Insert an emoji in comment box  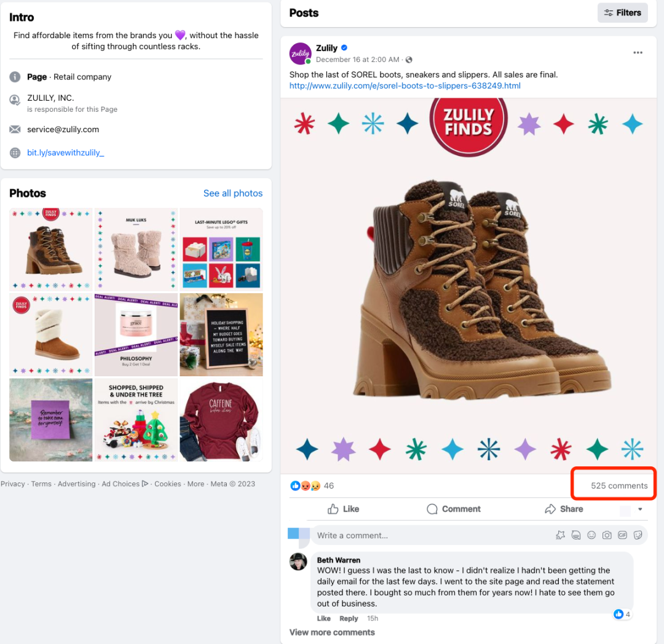click(591, 535)
